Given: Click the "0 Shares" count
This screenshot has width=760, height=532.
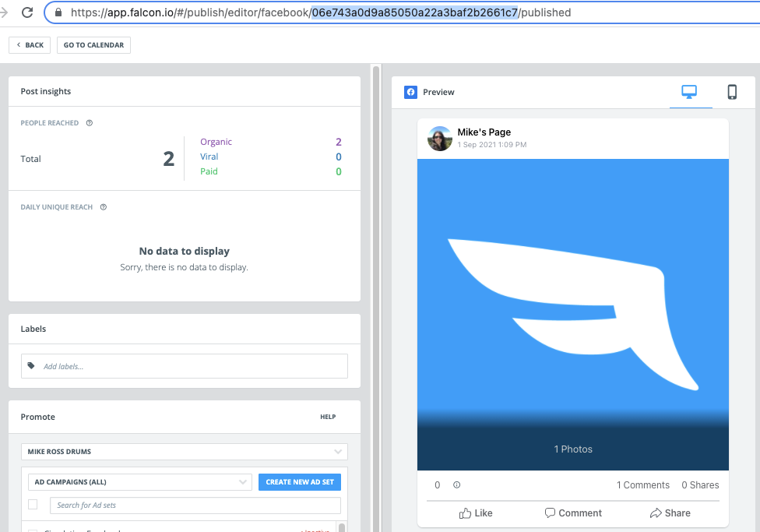Looking at the screenshot, I should pos(700,485).
